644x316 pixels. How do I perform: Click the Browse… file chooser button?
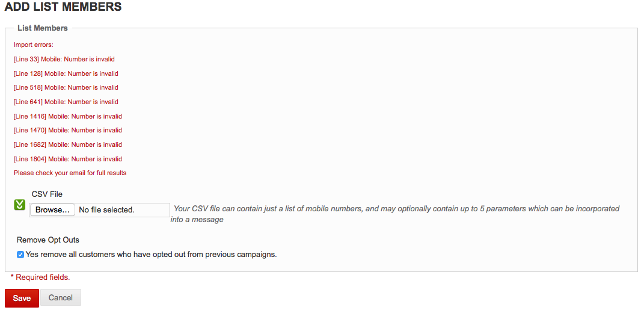pos(52,210)
